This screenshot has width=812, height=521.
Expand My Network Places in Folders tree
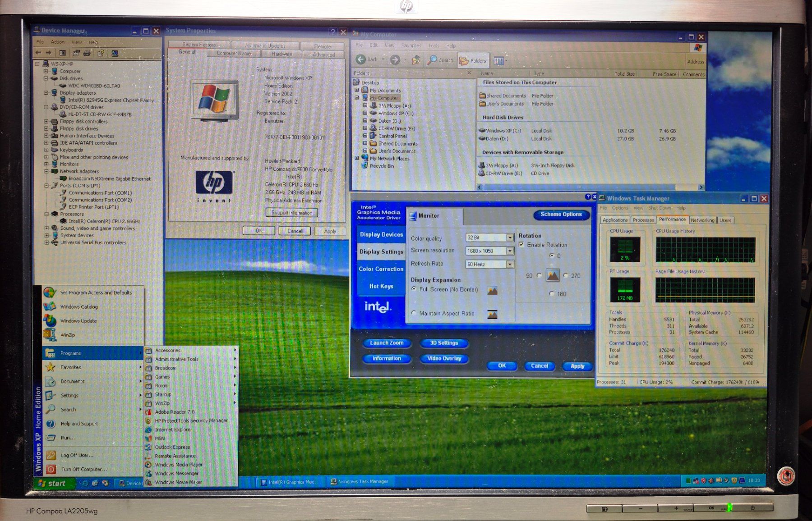pyautogui.click(x=357, y=158)
